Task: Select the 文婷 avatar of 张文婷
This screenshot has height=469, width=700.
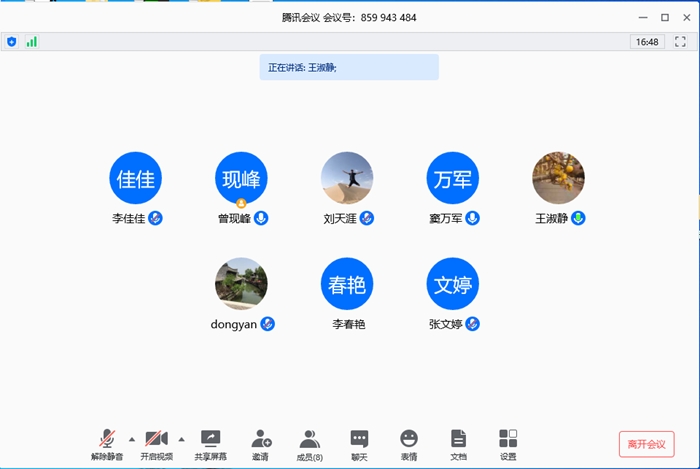Action: pos(453,284)
